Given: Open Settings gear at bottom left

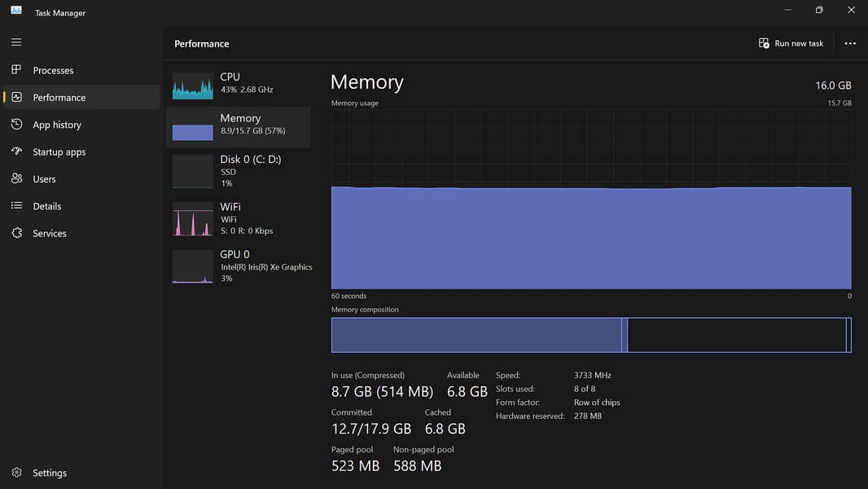Looking at the screenshot, I should 16,473.
